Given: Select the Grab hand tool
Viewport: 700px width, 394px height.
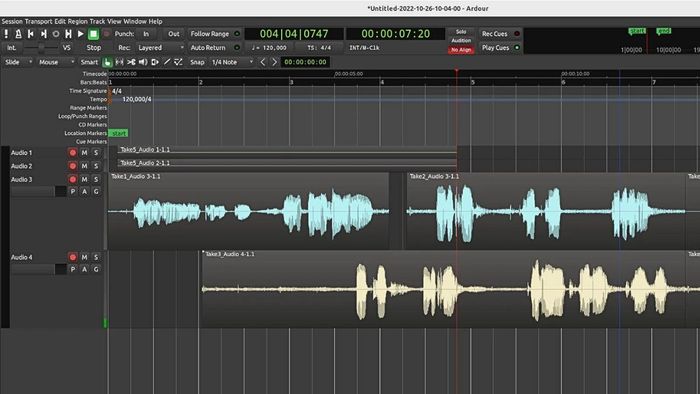Looking at the screenshot, I should point(107,62).
